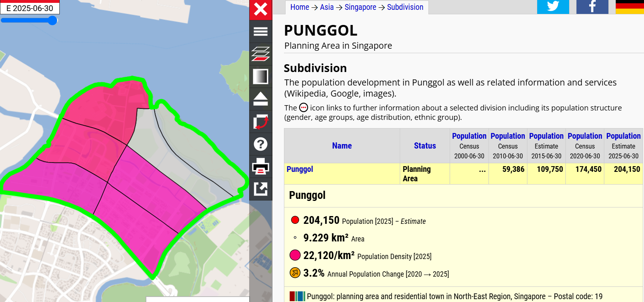This screenshot has height=302, width=644.
Task: Click the external link export icon
Action: (x=261, y=189)
